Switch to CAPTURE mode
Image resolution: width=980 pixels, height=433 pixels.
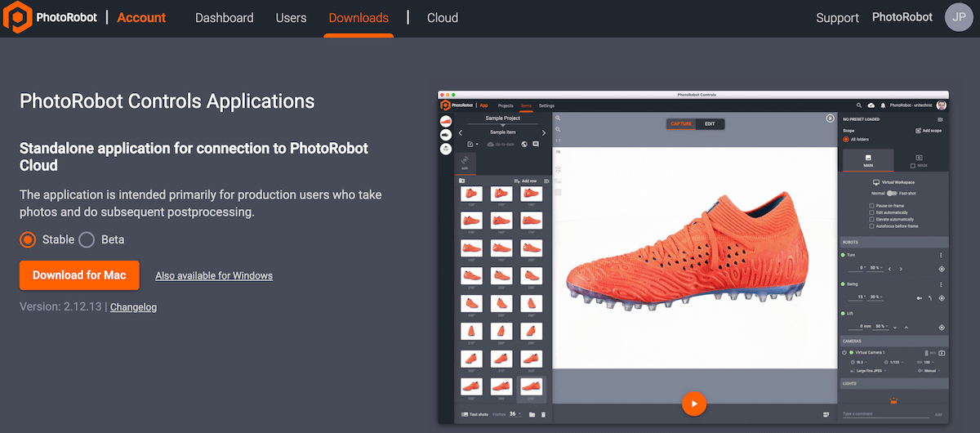pos(681,124)
